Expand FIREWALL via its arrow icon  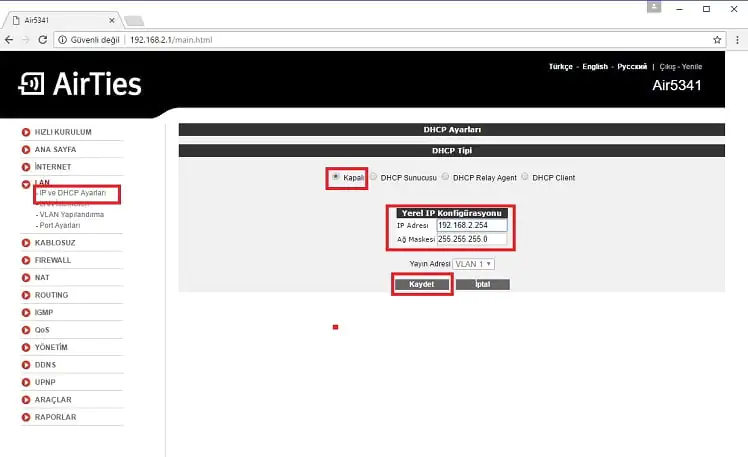click(x=26, y=260)
